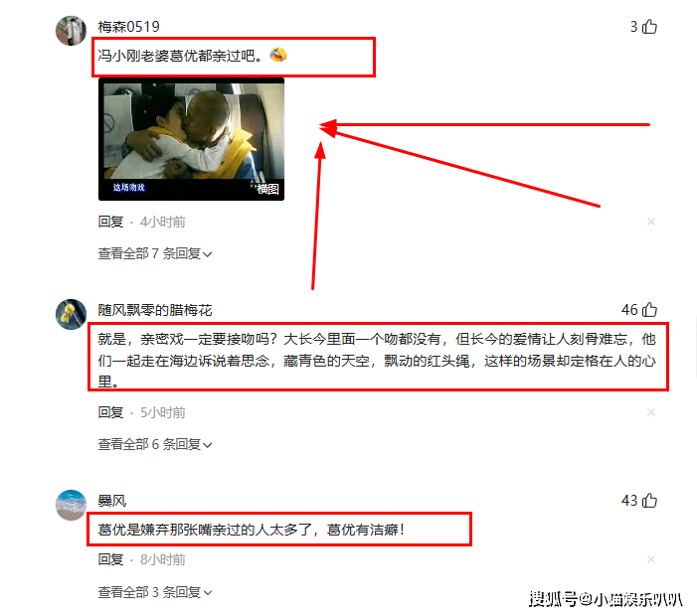This screenshot has height=616, width=697.
Task: Open the username link 梅森0519
Action: point(129,27)
